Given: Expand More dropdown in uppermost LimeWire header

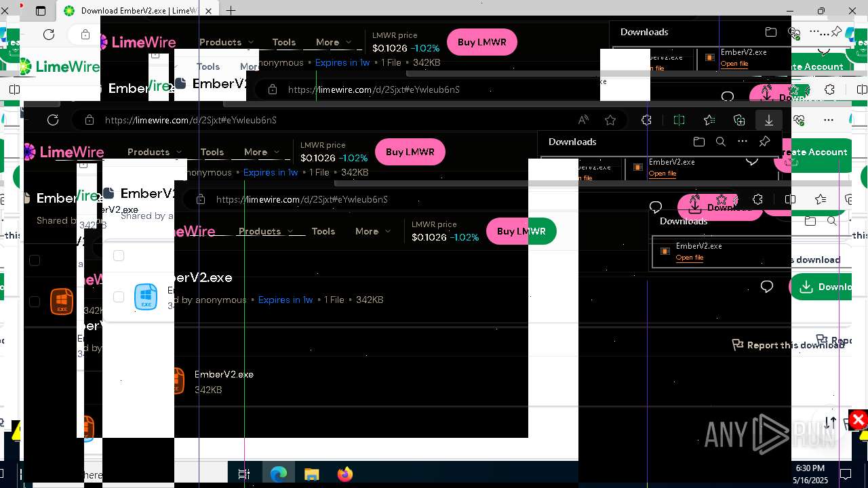Looking at the screenshot, I should coord(334,42).
